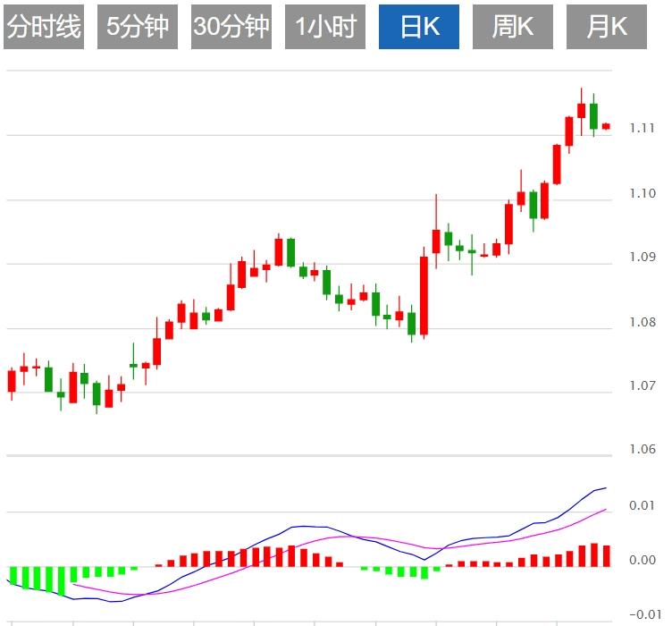Select the highest red candle near the chart peak

point(581,110)
